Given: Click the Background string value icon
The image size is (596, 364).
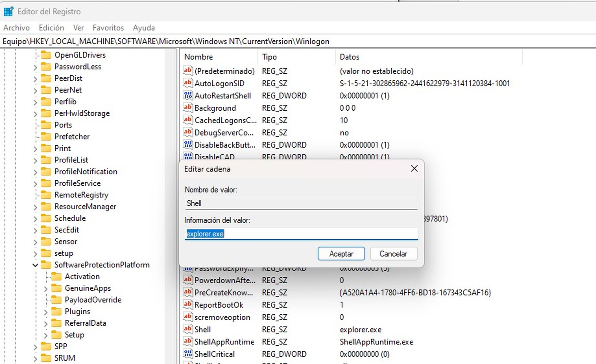Looking at the screenshot, I should coord(188,107).
